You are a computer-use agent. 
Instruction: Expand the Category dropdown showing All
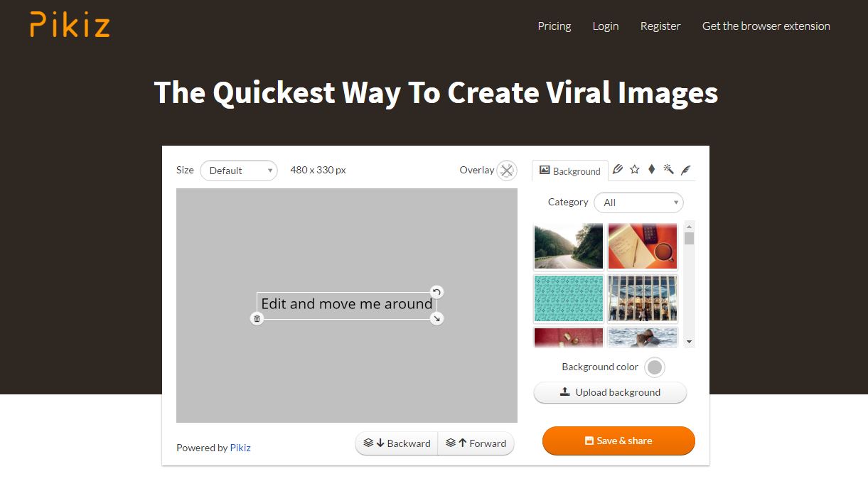coord(638,203)
